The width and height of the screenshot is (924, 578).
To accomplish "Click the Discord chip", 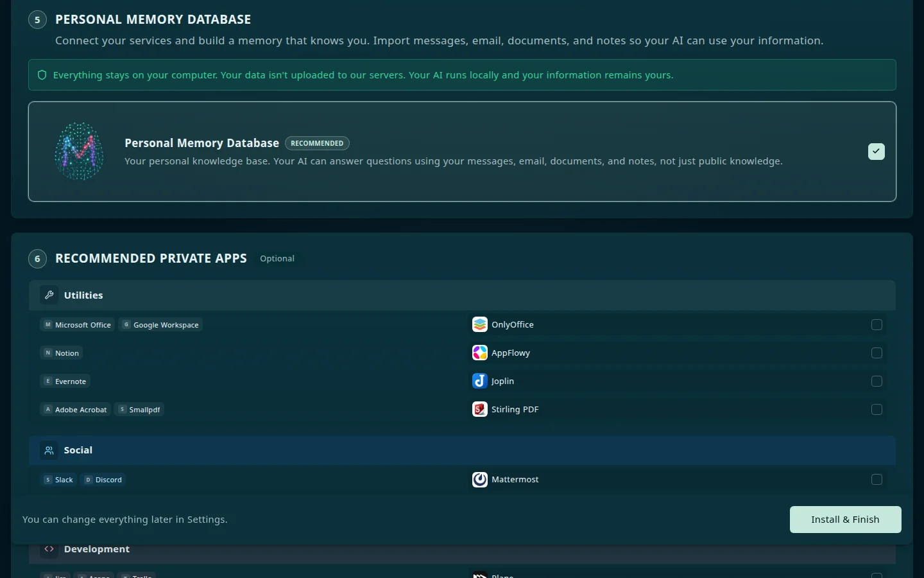I will tap(103, 480).
